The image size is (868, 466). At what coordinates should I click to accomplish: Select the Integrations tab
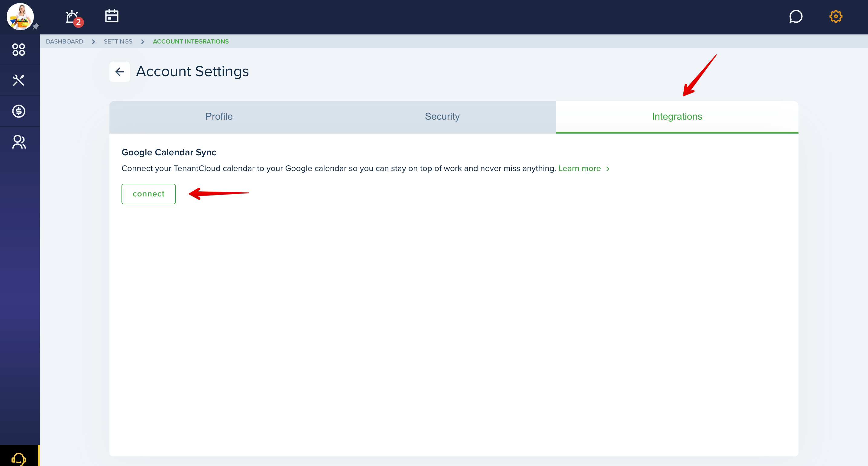677,117
